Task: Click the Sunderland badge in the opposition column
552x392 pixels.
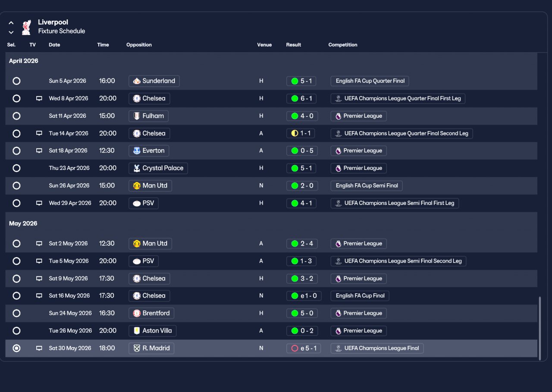Action: [x=137, y=81]
